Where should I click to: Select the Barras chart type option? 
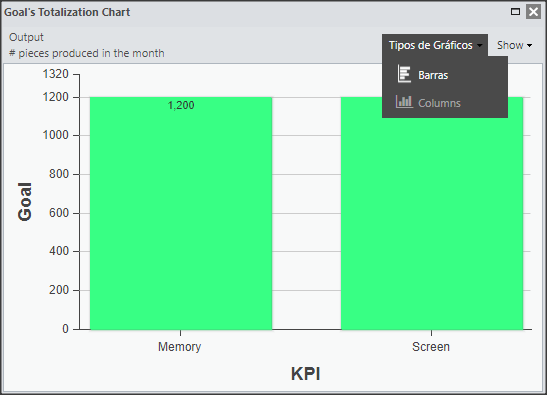pyautogui.click(x=445, y=75)
